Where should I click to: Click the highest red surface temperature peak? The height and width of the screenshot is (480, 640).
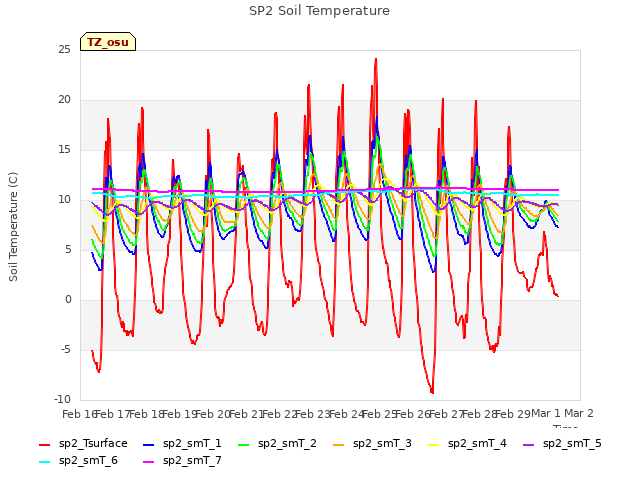(376, 59)
